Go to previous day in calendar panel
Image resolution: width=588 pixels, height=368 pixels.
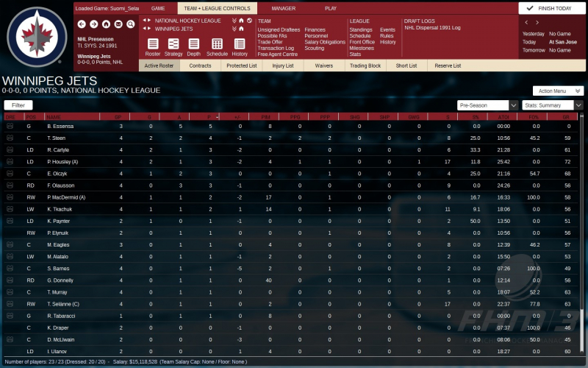(526, 23)
